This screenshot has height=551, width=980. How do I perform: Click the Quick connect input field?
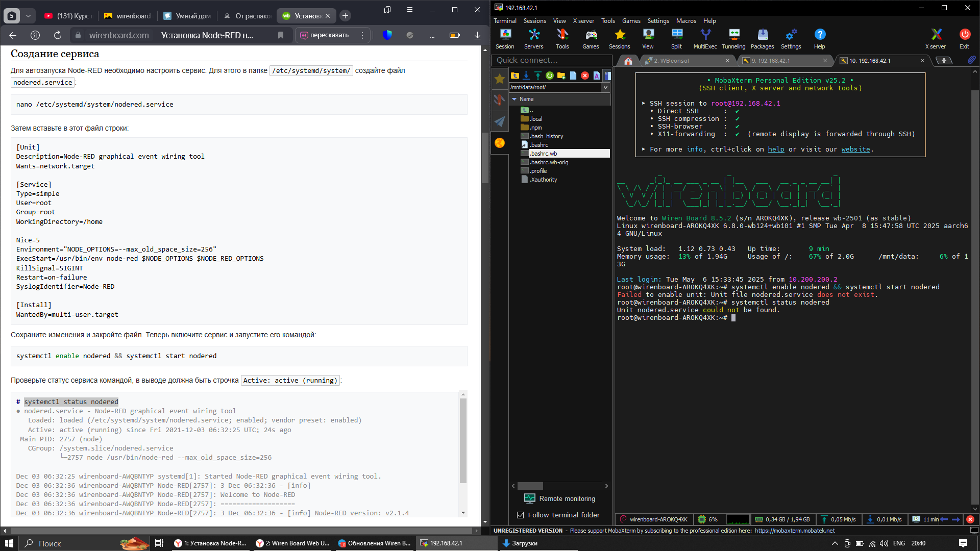pyautogui.click(x=551, y=60)
